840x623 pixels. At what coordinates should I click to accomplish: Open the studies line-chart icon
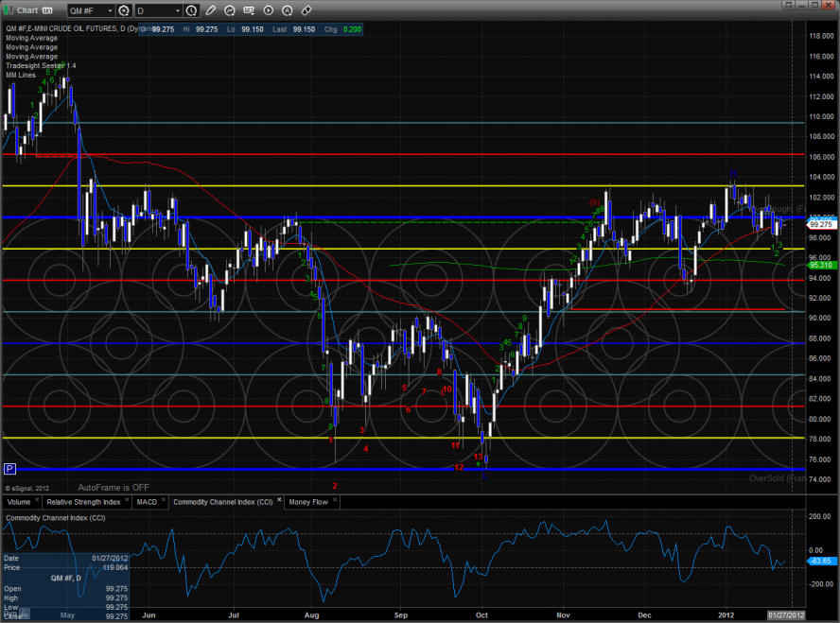pyautogui.click(x=230, y=10)
